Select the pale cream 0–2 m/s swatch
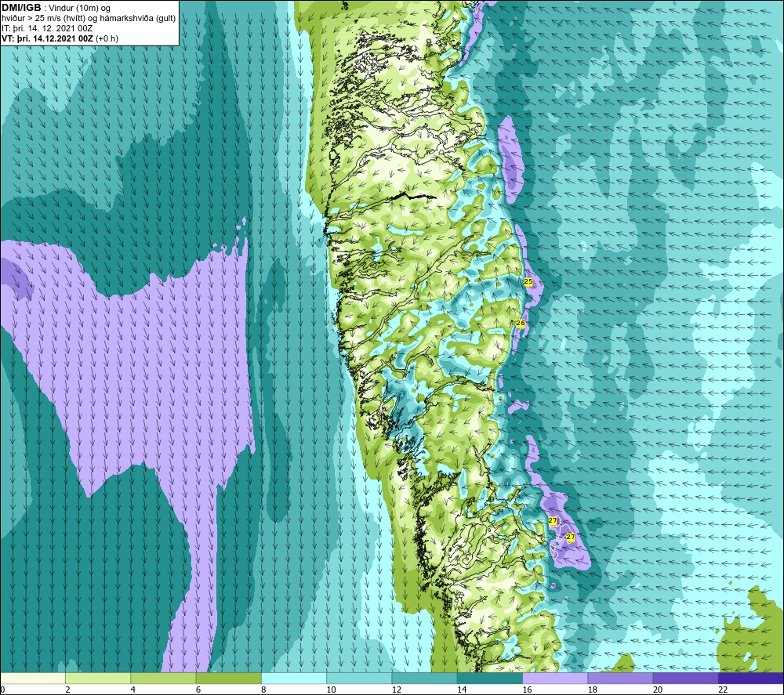 (32, 678)
